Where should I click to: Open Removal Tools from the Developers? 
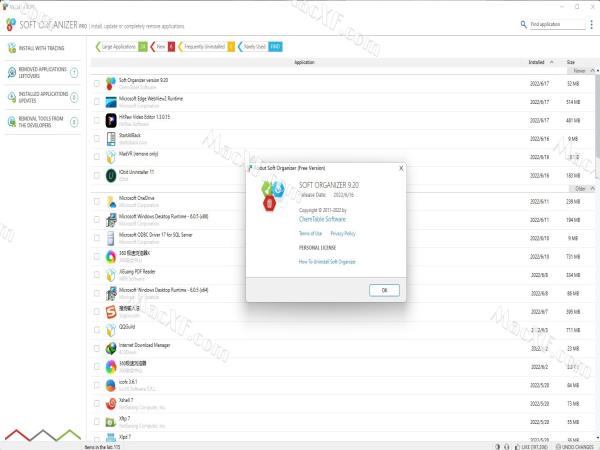[42, 122]
